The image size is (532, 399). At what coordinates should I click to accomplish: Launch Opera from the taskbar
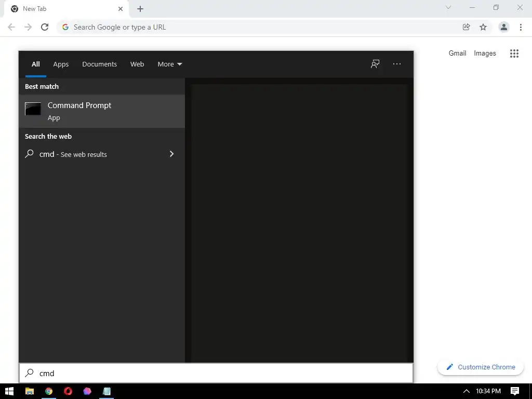coord(68,391)
